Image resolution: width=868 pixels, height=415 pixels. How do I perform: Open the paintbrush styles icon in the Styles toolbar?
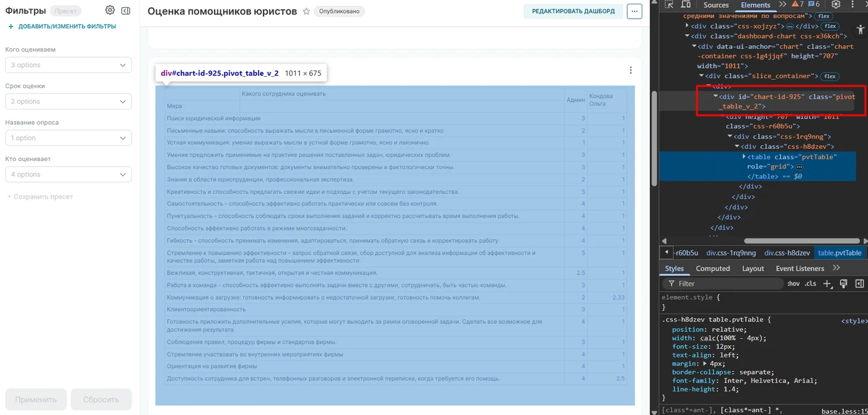pyautogui.click(x=843, y=284)
